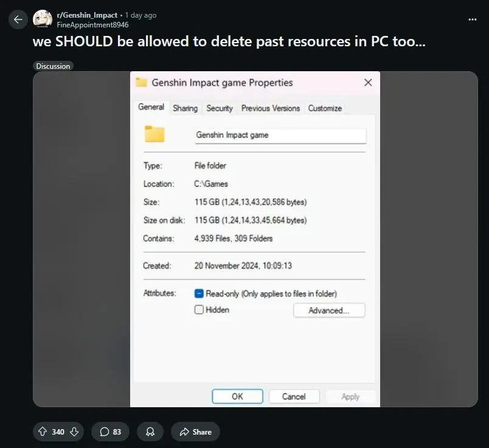Switch to the Sharing tab
The width and height of the screenshot is (489, 448).
186,108
